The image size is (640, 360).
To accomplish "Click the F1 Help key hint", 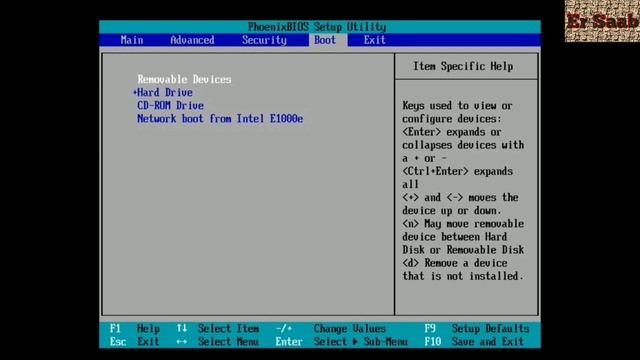I will coord(135,329).
